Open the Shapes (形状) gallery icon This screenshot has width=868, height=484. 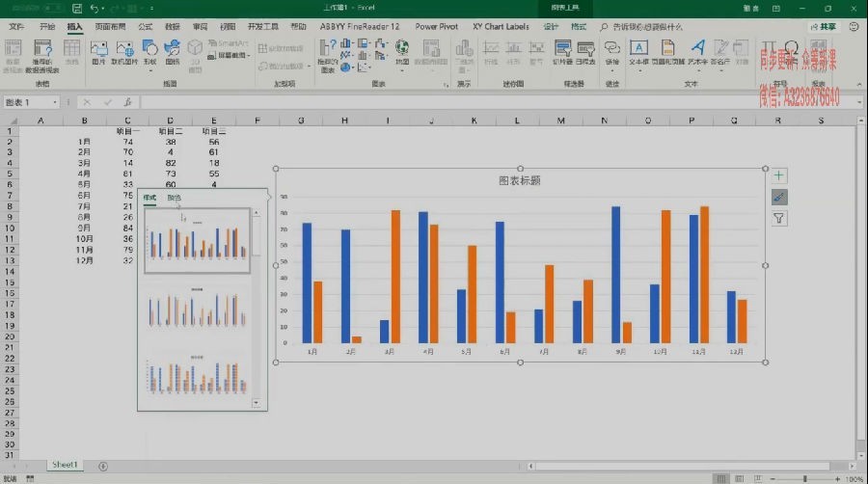(x=150, y=53)
